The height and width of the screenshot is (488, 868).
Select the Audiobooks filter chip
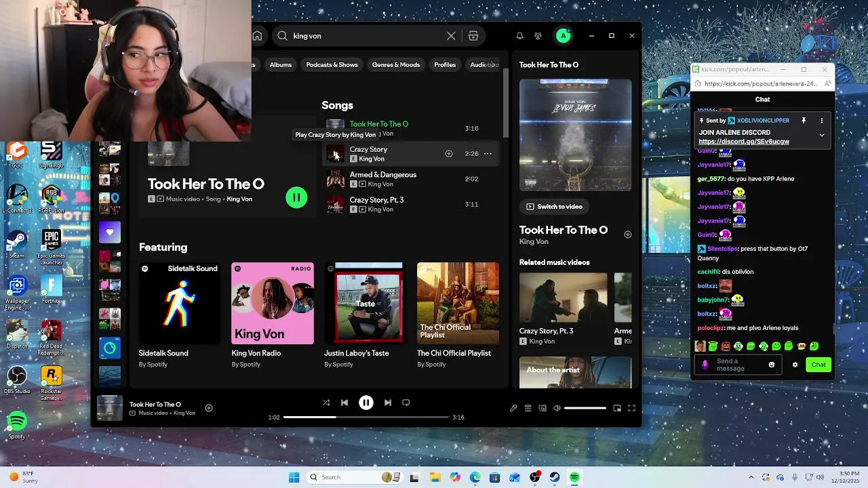click(483, 65)
